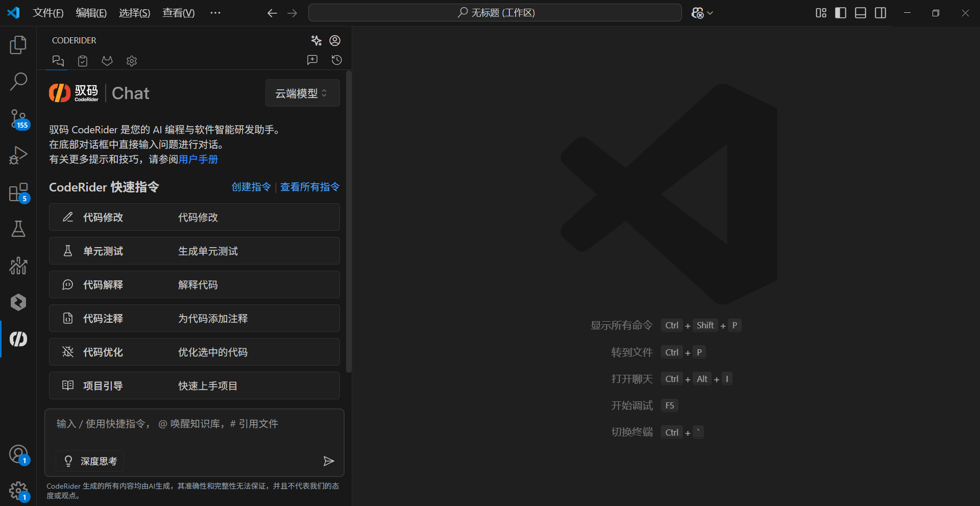Toggle the 深度思考 deep thinking mode
The height and width of the screenshot is (506, 980).
tap(90, 461)
